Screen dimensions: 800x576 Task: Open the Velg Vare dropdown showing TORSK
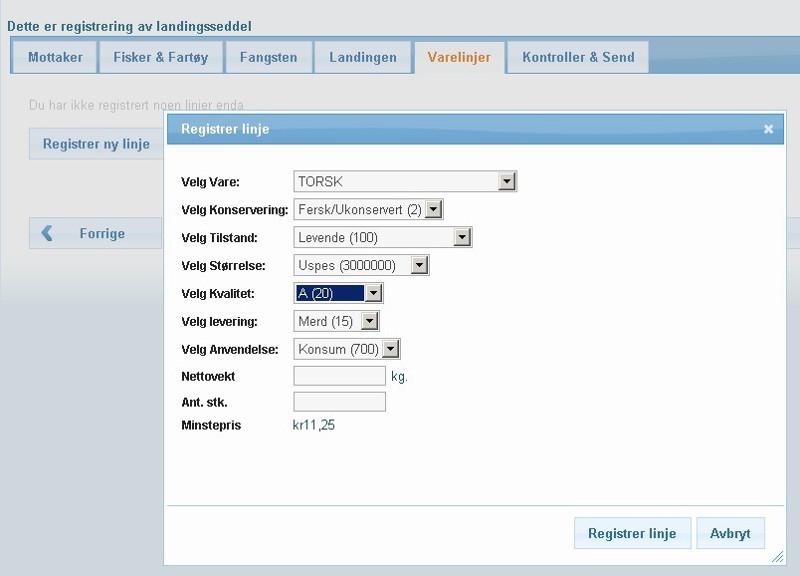[x=405, y=181]
